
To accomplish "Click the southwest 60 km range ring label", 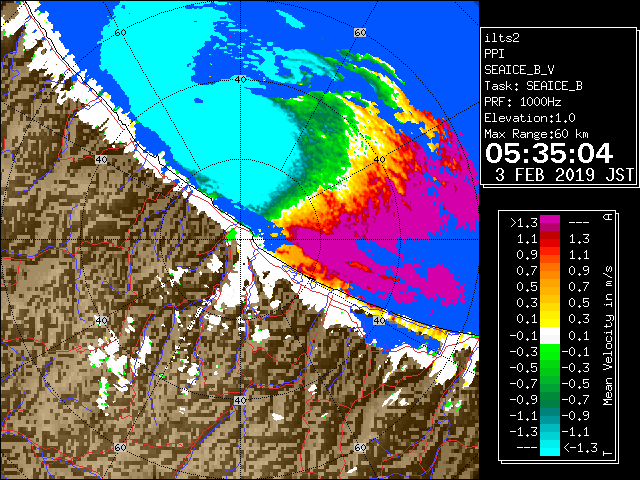I will [120, 447].
